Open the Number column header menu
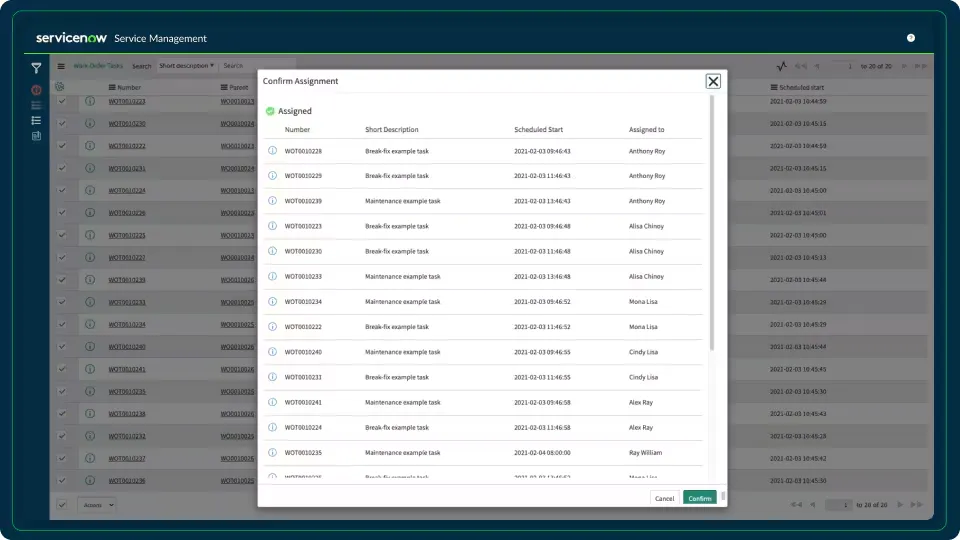 point(112,88)
